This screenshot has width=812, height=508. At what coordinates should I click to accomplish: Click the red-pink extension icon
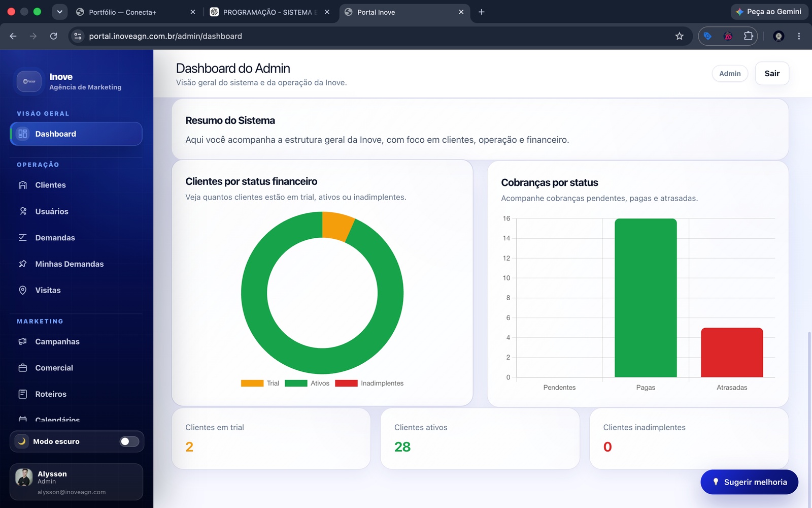point(728,36)
